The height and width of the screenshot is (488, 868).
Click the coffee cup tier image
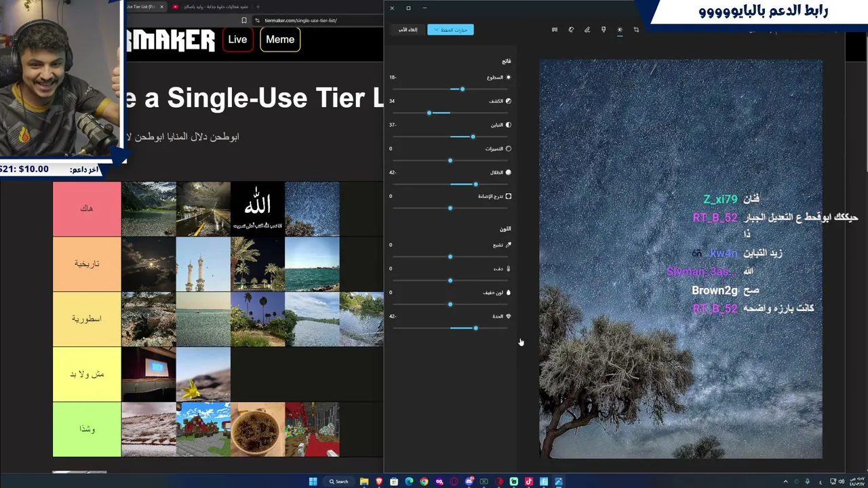258,429
